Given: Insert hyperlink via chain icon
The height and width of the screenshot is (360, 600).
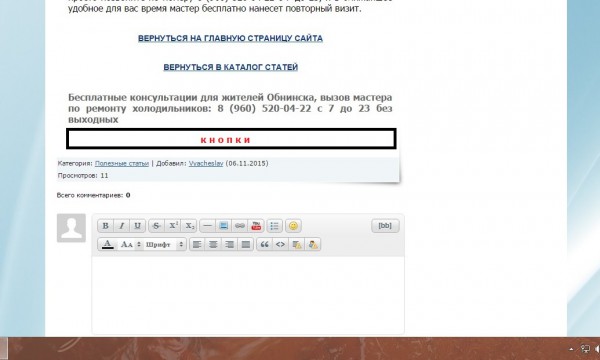Looking at the screenshot, I should click(240, 226).
